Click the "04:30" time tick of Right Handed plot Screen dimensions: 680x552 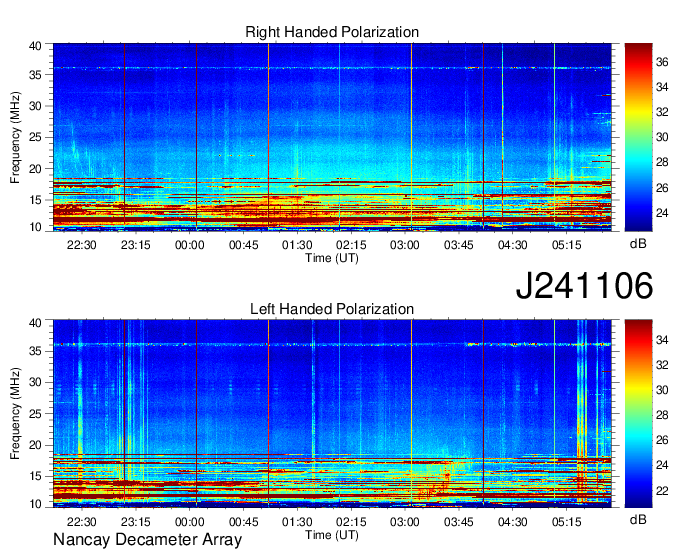[x=513, y=245]
